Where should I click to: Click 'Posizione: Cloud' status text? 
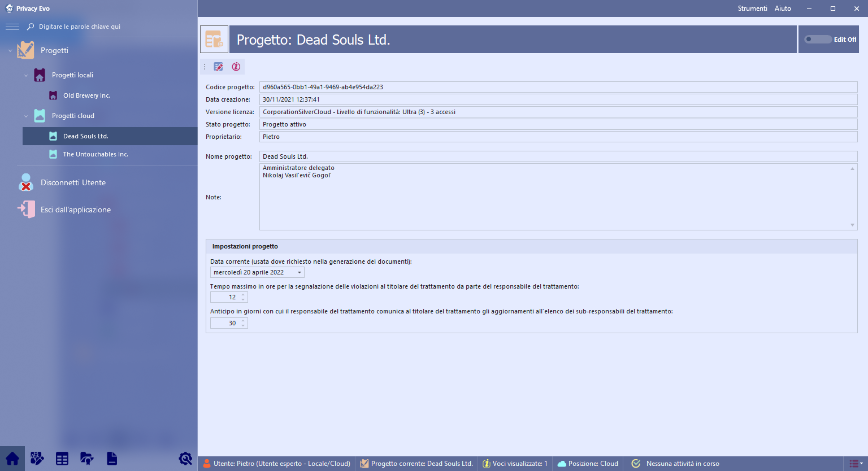(x=593, y=464)
